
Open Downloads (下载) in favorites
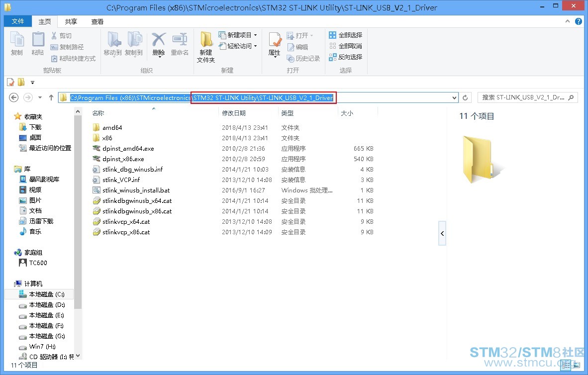35,127
